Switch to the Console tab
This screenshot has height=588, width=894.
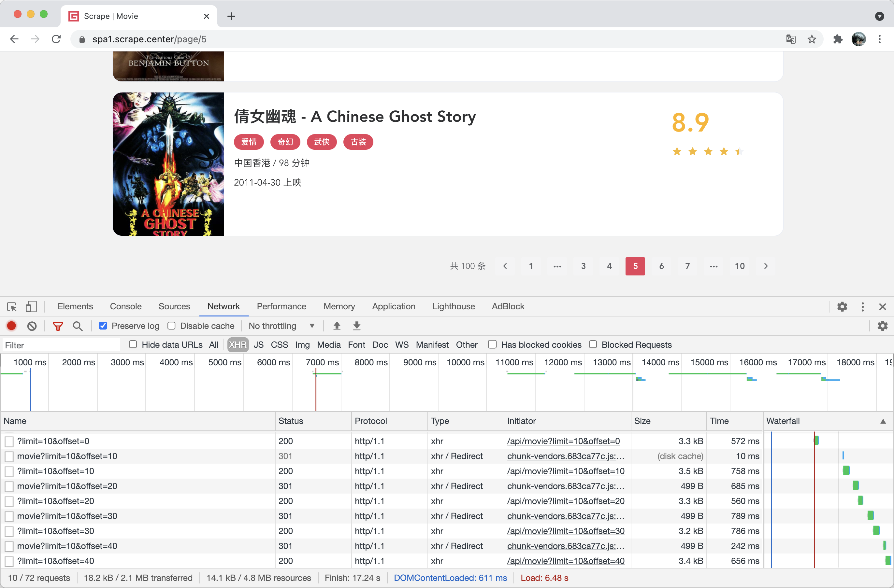click(x=125, y=307)
